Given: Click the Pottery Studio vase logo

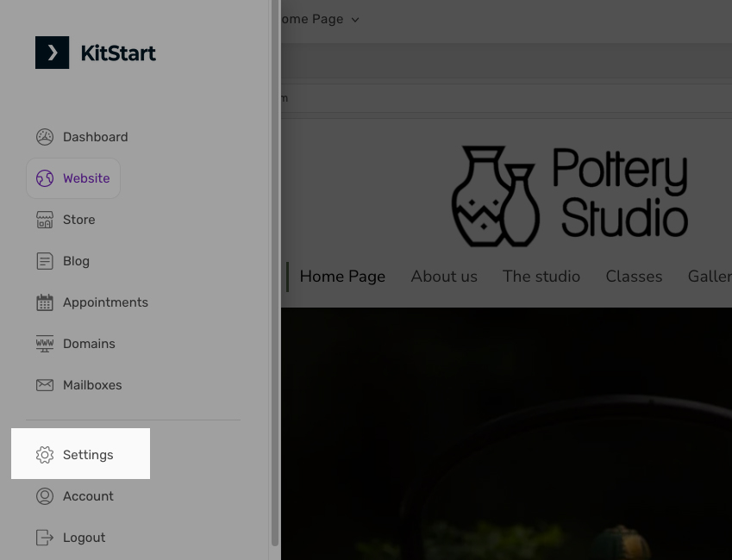Looking at the screenshot, I should click(496, 196).
